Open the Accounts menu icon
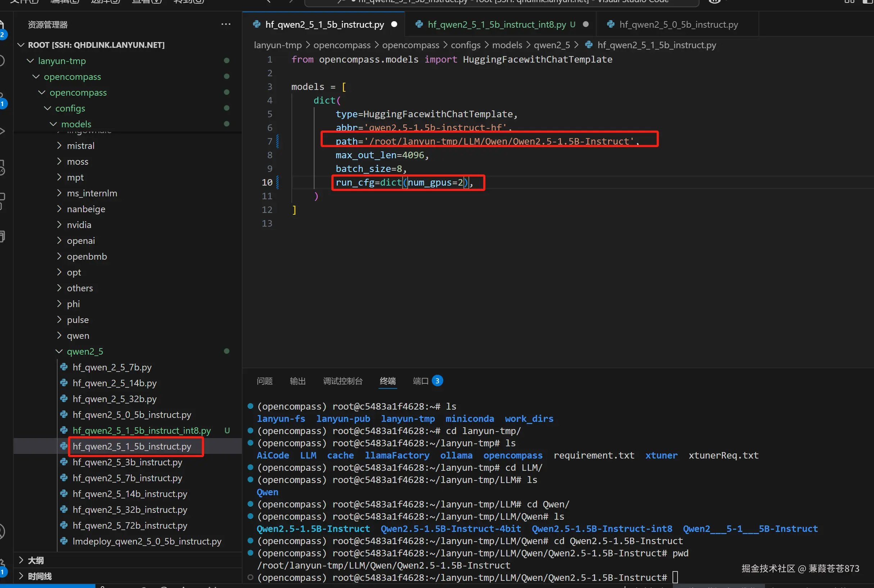 click(1, 532)
